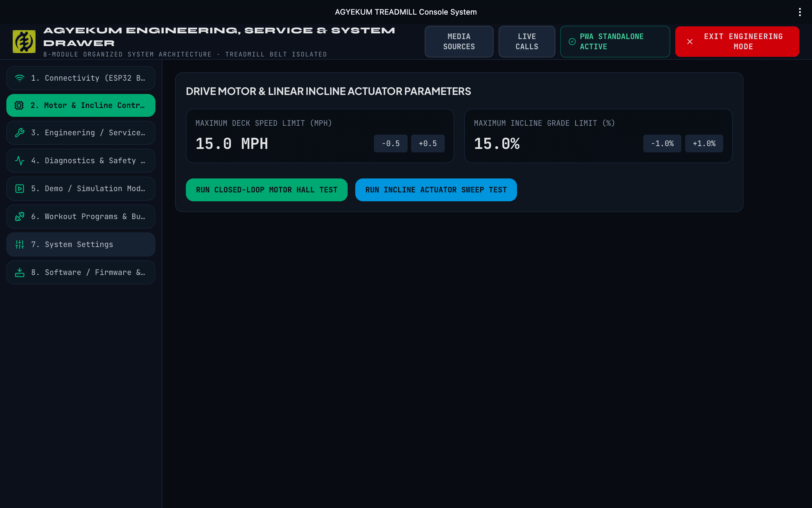This screenshot has height=508, width=812.
Task: Open Media Sources
Action: pyautogui.click(x=459, y=42)
